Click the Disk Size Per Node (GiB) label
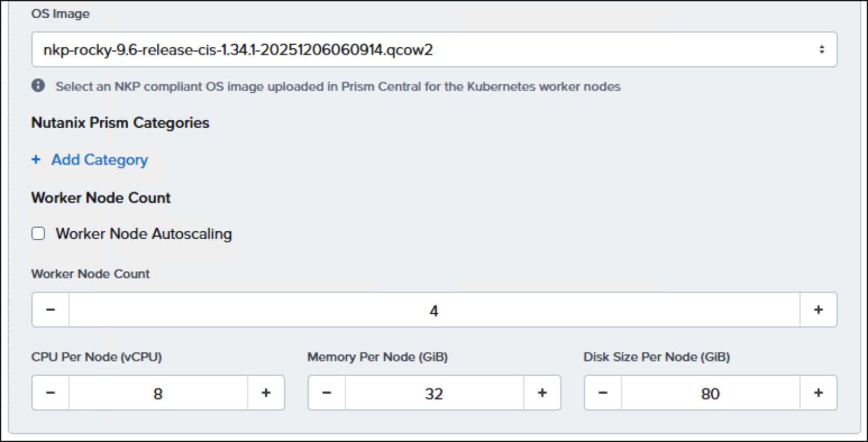868x442 pixels. tap(657, 357)
